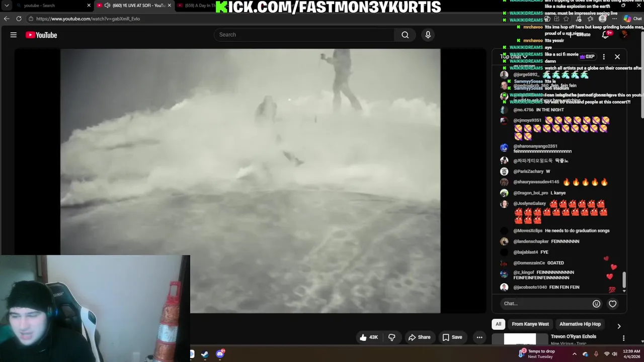Click @jacobsoto1040 FEIN FEIN FEIN message

[x=540, y=287]
